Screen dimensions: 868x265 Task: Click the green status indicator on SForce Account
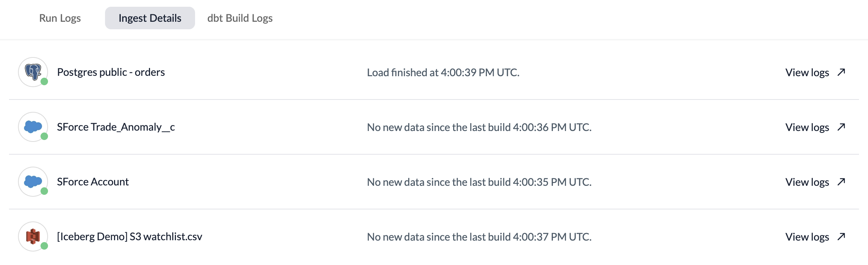tap(44, 191)
